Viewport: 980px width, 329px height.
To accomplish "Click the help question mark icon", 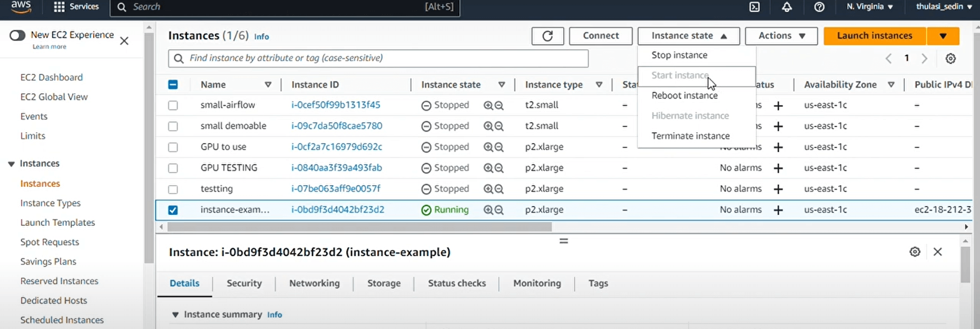I will point(819,7).
